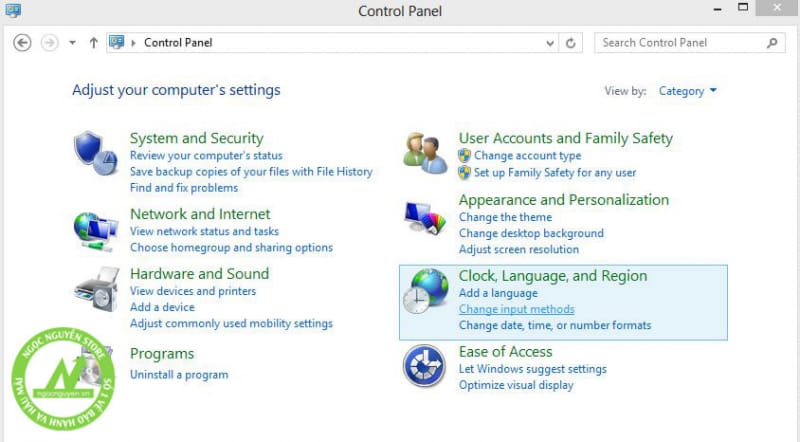Click the Change input methods link
This screenshot has width=800, height=442.
tap(516, 309)
